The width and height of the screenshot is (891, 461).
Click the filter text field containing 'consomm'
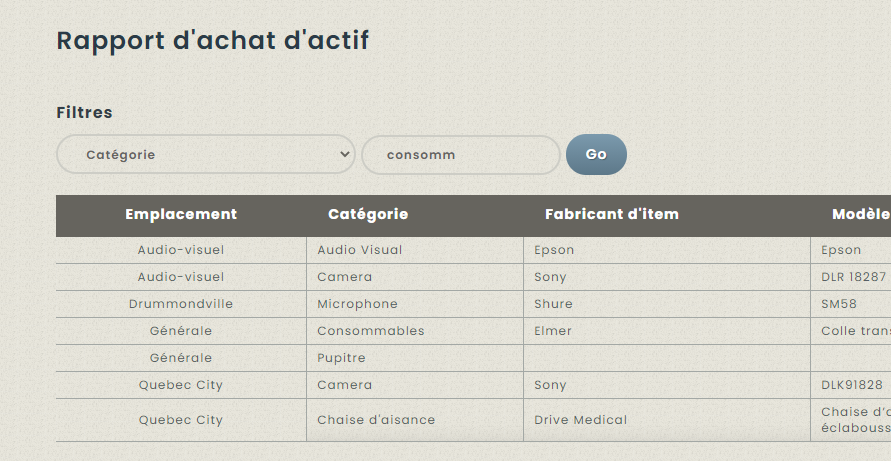[x=460, y=155]
